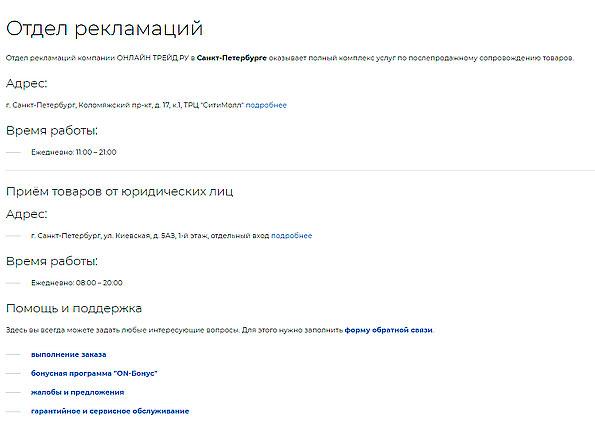Open "гарантийное и сервисное обслуживание" link
This screenshot has height=421, width=595.
[x=110, y=411]
